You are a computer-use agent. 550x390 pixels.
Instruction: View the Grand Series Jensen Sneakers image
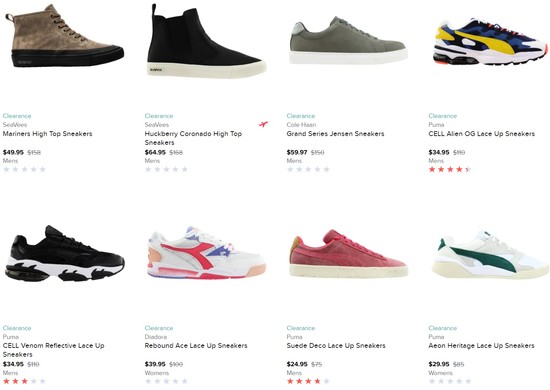pos(348,41)
